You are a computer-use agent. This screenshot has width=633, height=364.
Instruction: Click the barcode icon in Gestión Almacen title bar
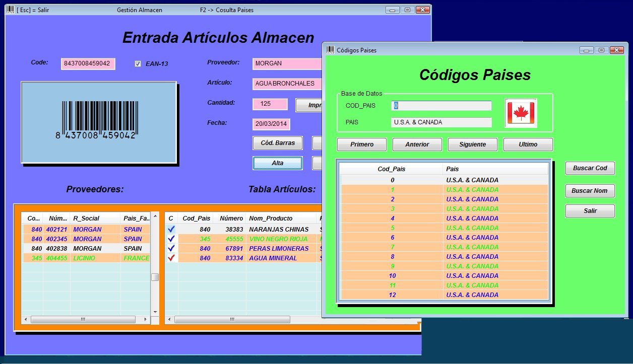pyautogui.click(x=10, y=10)
